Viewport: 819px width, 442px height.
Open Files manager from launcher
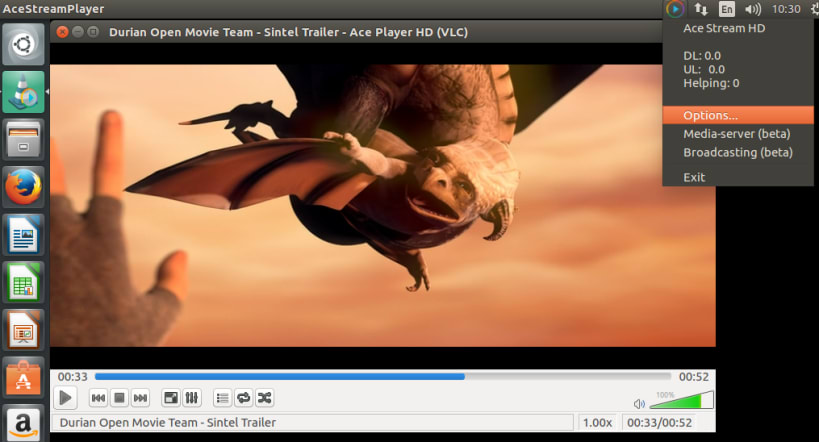(x=24, y=139)
